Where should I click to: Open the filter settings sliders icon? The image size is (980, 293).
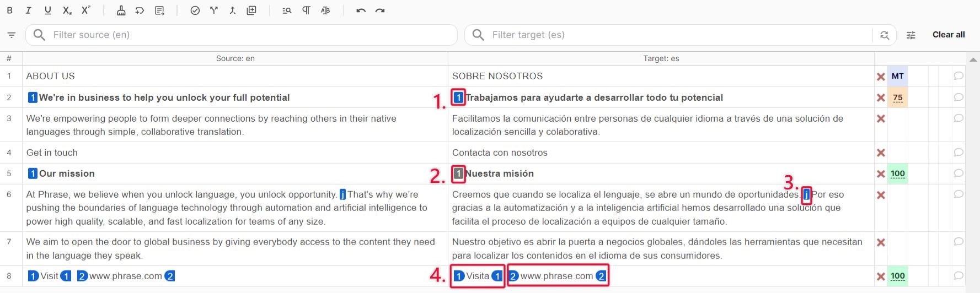pyautogui.click(x=911, y=35)
